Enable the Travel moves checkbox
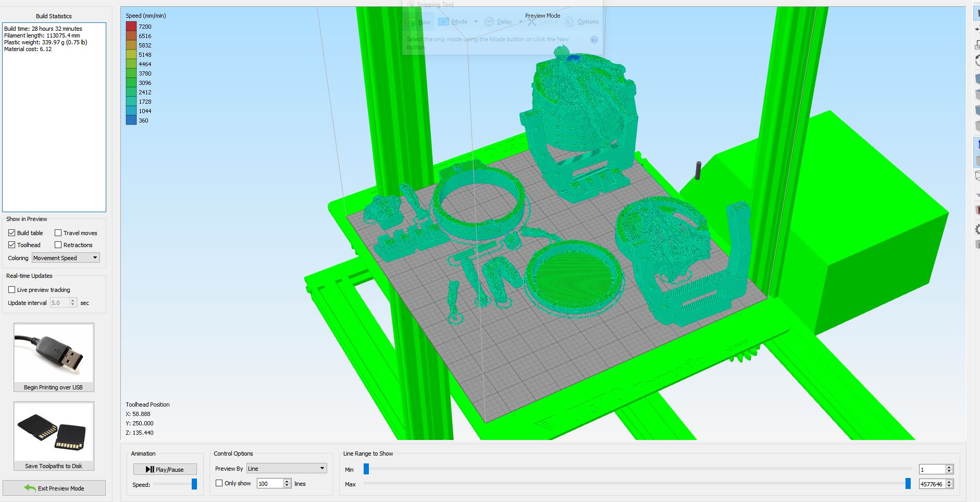 (58, 233)
